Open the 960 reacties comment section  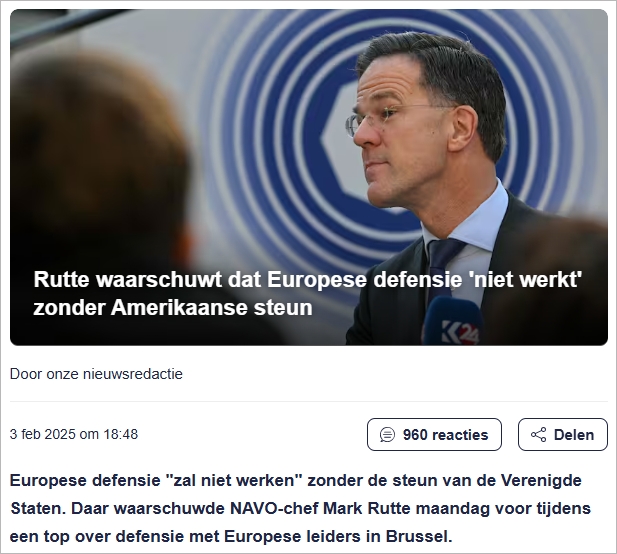click(434, 434)
